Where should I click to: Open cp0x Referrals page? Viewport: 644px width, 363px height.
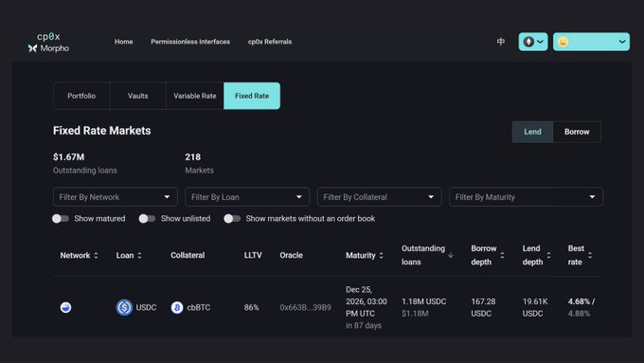point(270,42)
